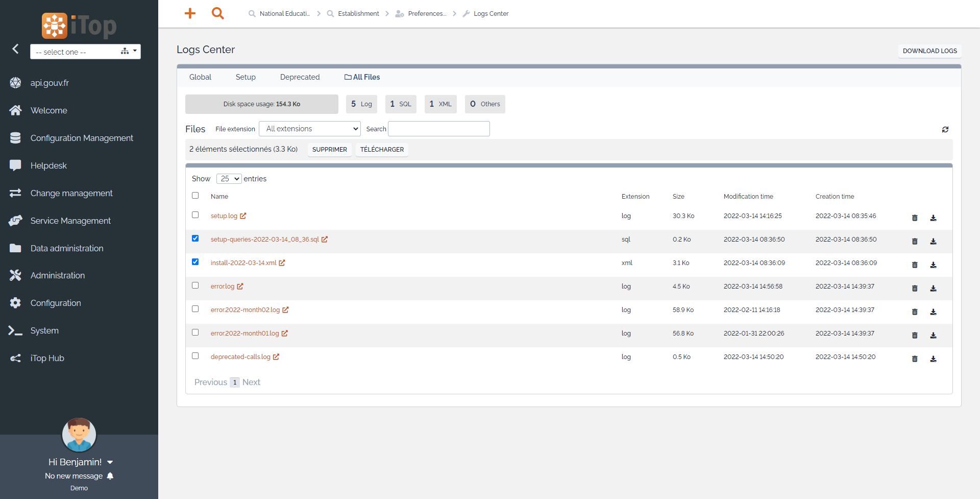Delete deprecated-calls.log with trash icon
980x499 pixels.
click(x=915, y=359)
